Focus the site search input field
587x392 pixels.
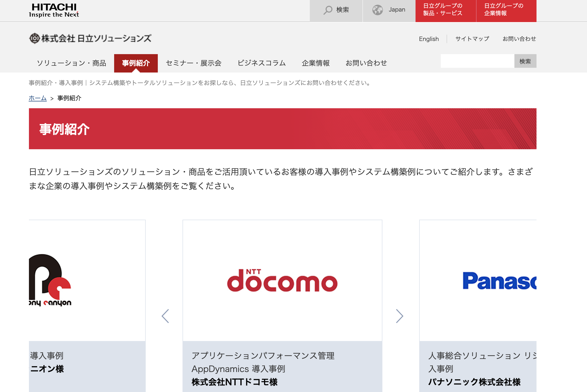pyautogui.click(x=477, y=61)
